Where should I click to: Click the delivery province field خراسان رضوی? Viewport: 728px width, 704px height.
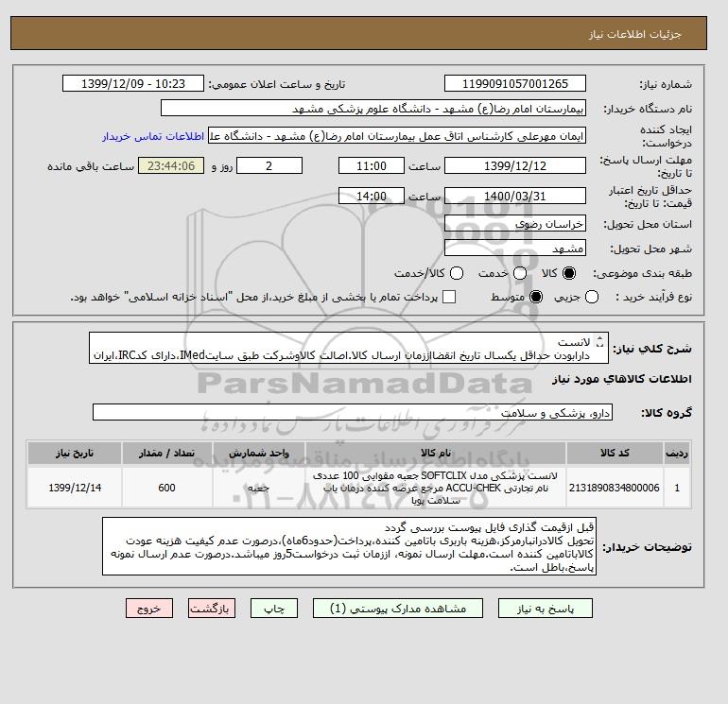[515, 224]
